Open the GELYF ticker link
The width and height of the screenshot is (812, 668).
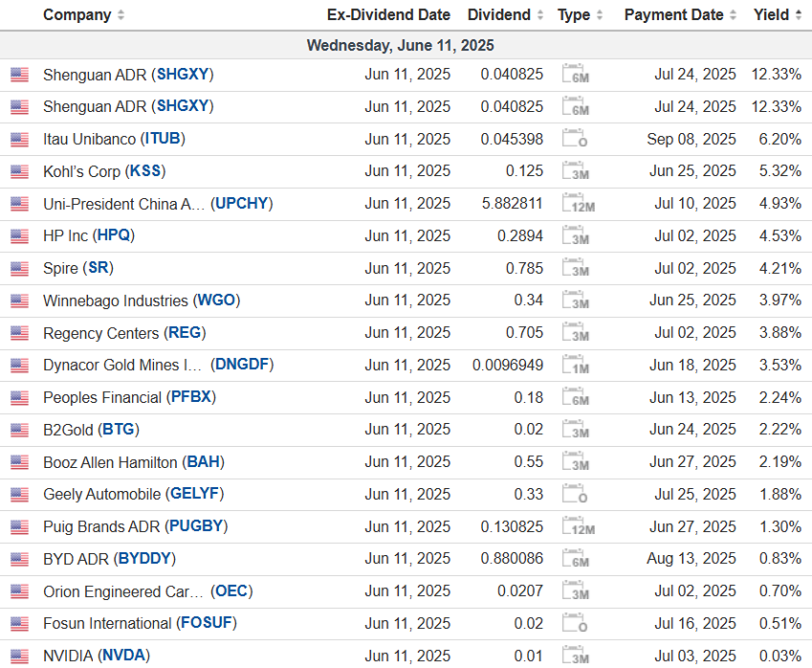tap(195, 494)
